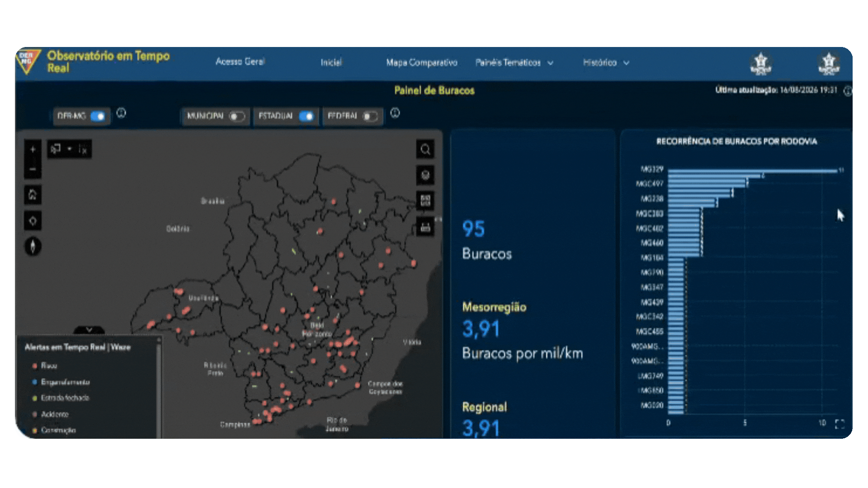This screenshot has width=868, height=488.
Task: Toggle the DER-MG switch
Action: pos(98,116)
